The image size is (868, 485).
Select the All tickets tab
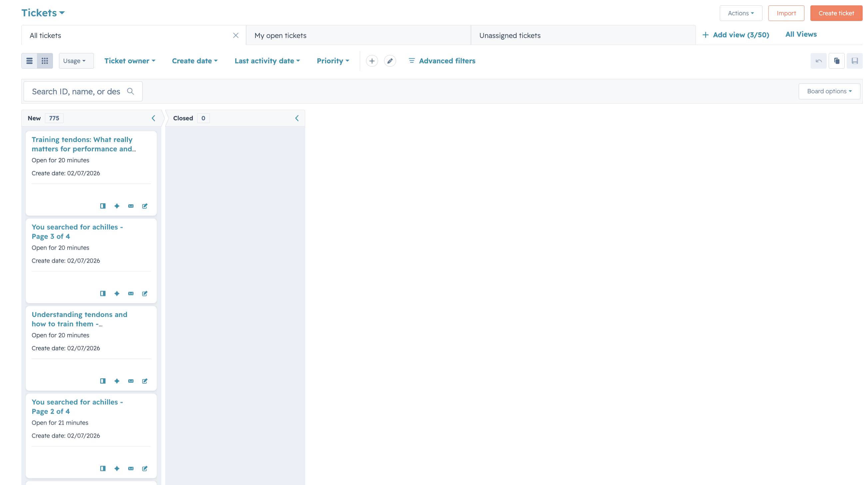134,35
